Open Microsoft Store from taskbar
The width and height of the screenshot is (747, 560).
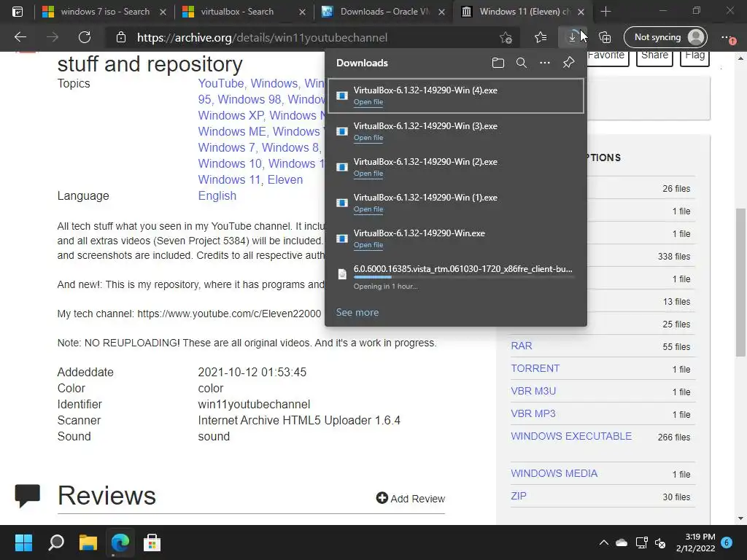pos(152,542)
